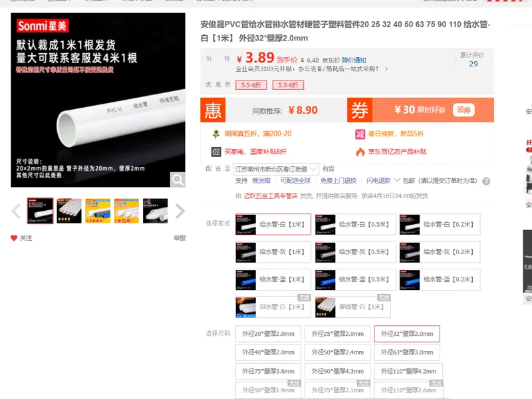Select the third yellow-background thumbnail
This screenshot has width=532, height=399.
pyautogui.click(x=98, y=211)
